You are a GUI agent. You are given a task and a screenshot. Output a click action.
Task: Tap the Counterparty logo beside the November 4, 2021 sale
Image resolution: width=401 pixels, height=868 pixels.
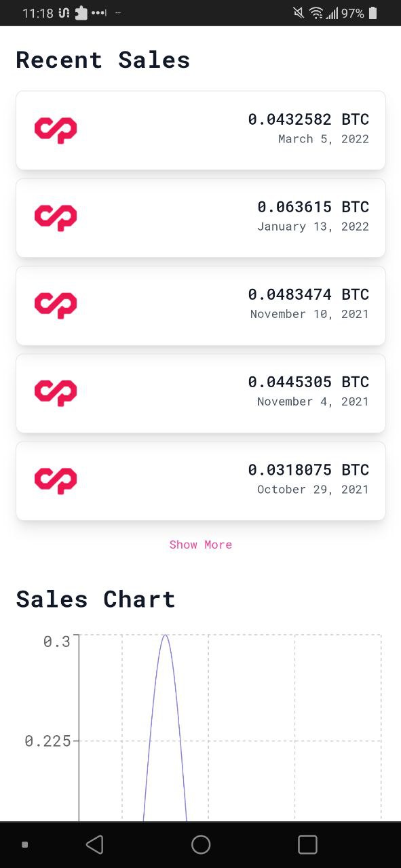click(56, 393)
